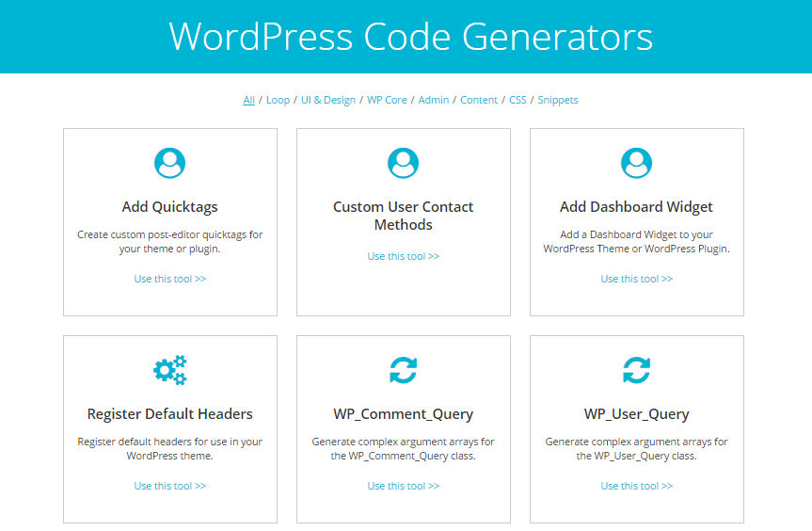Click the user icon above Custom User Contact Methods

(x=404, y=163)
